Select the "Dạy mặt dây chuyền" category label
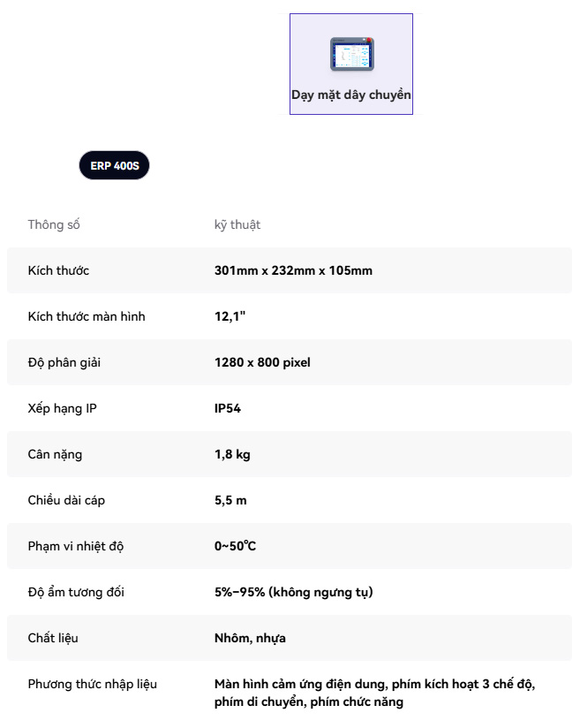Screen dimensions: 580x728 [x=351, y=95]
